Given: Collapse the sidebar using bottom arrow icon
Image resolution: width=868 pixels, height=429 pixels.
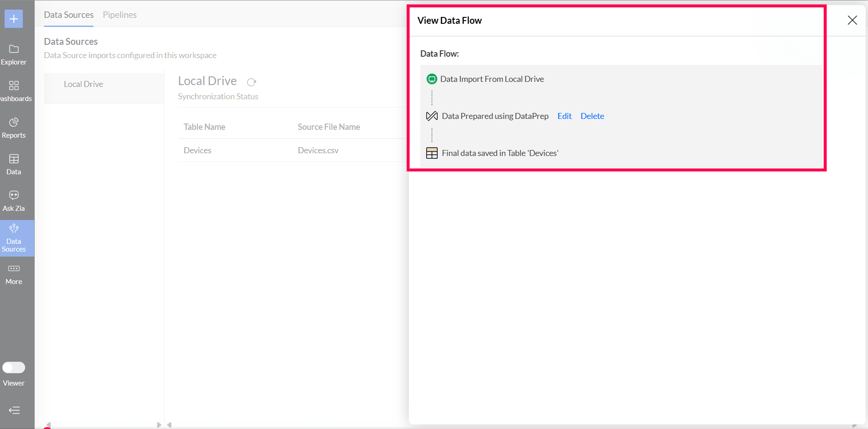Looking at the screenshot, I should coord(14,410).
